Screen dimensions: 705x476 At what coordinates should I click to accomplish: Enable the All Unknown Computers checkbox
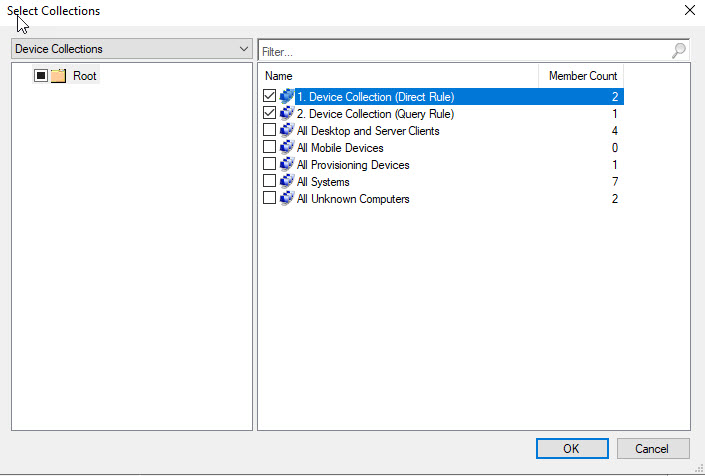269,199
